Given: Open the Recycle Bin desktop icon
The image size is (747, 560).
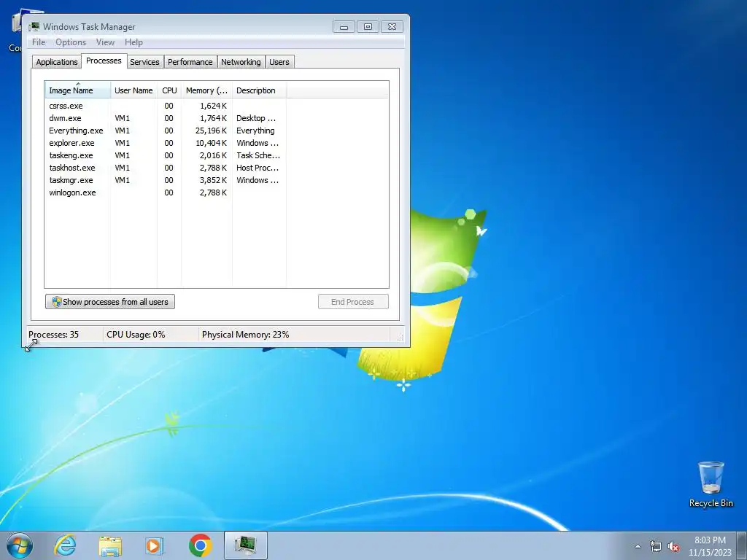Looking at the screenshot, I should 711,484.
